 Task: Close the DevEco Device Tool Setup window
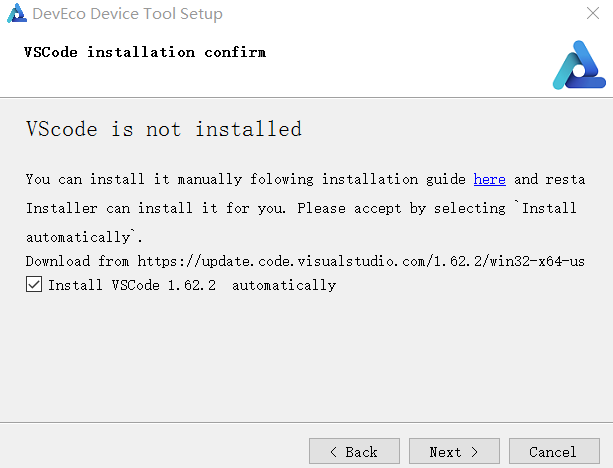click(x=592, y=15)
